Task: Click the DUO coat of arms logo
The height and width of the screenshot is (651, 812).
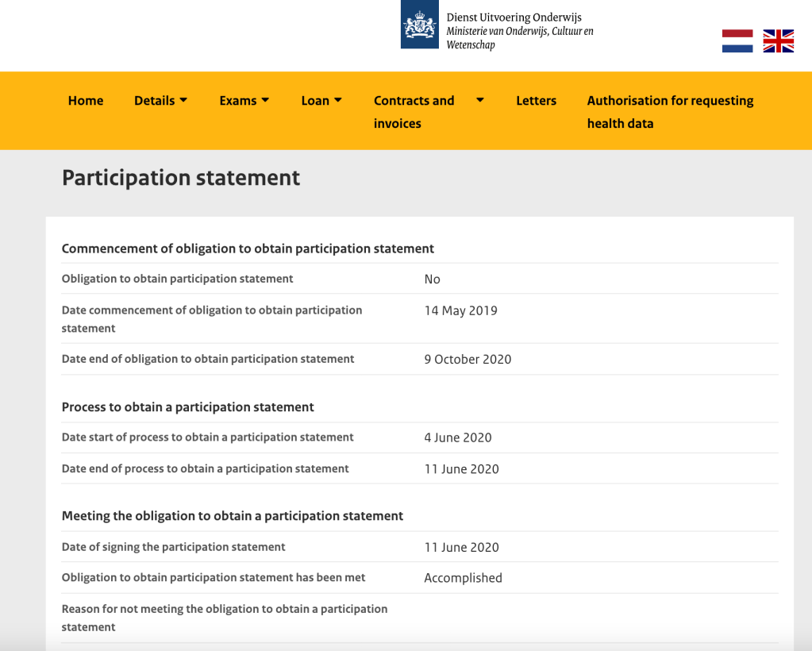Action: [420, 25]
